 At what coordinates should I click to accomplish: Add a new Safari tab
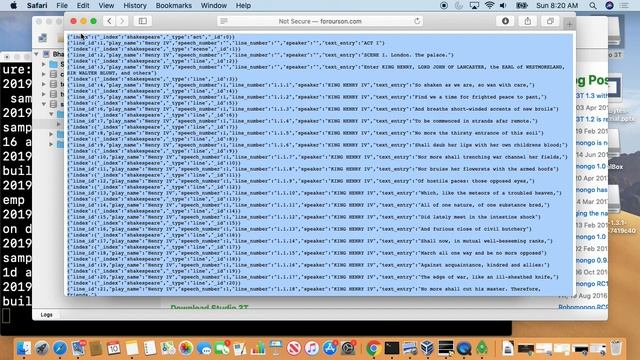(x=569, y=24)
